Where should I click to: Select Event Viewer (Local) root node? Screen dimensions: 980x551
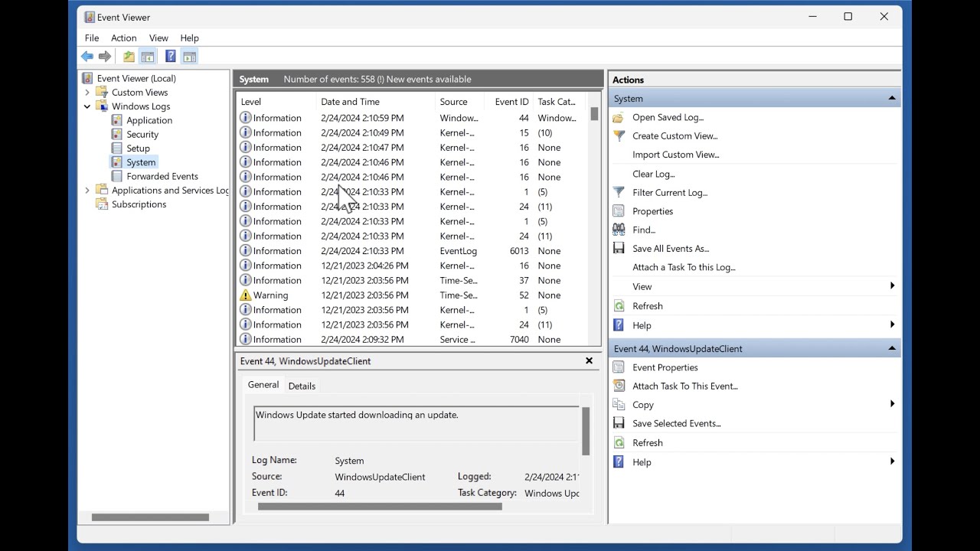tap(136, 78)
